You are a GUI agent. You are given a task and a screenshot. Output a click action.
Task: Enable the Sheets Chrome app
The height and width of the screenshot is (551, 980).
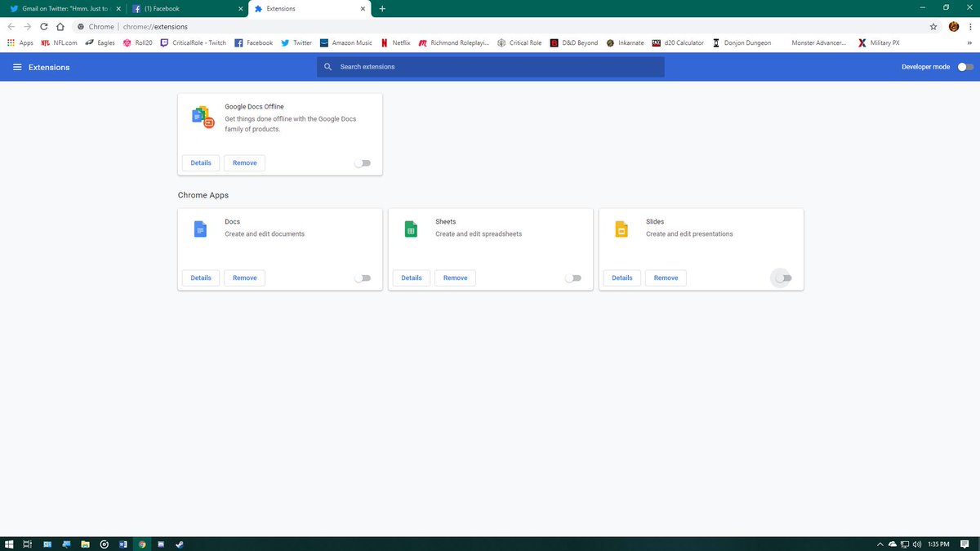click(573, 278)
